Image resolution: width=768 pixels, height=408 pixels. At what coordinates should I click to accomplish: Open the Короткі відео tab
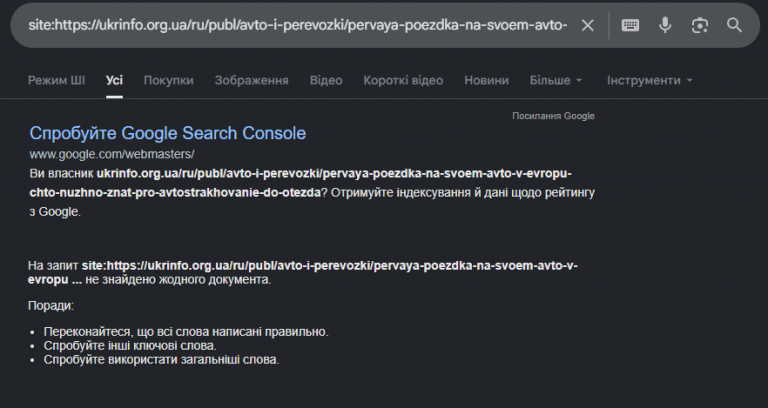pyautogui.click(x=403, y=80)
